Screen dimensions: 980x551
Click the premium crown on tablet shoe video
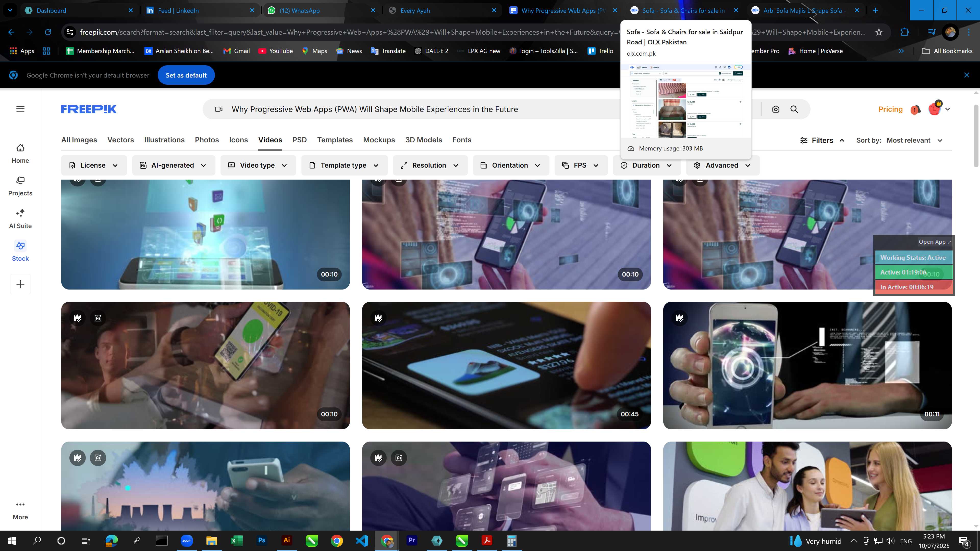click(x=378, y=318)
